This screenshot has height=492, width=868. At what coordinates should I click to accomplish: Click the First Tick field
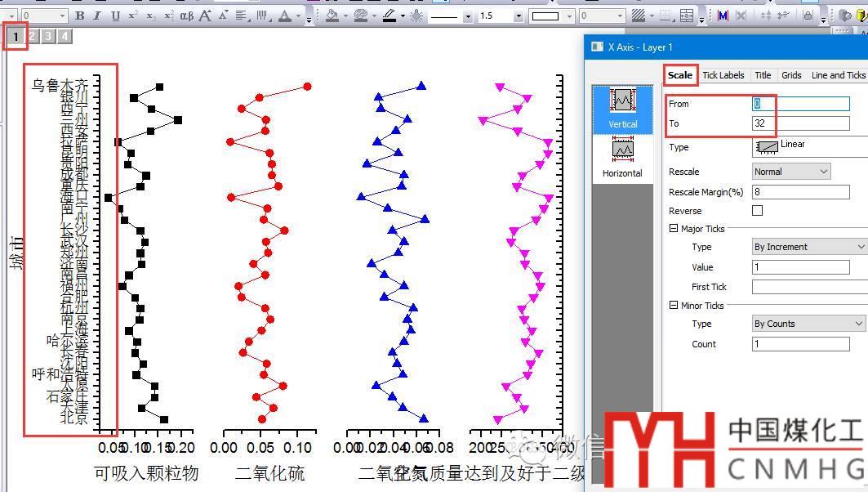809,286
